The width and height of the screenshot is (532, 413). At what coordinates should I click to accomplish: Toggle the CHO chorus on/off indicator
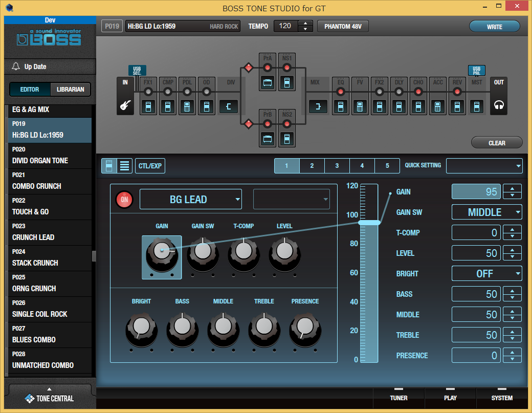pyautogui.click(x=418, y=92)
